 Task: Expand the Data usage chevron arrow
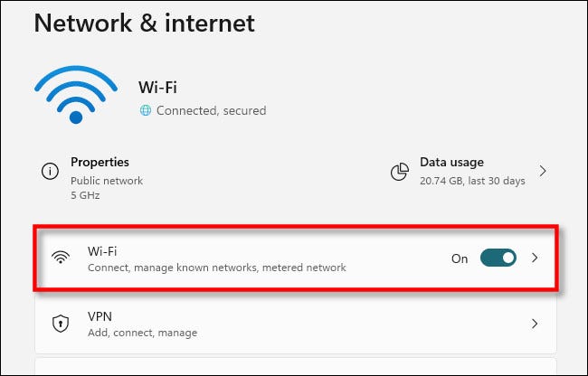(542, 170)
